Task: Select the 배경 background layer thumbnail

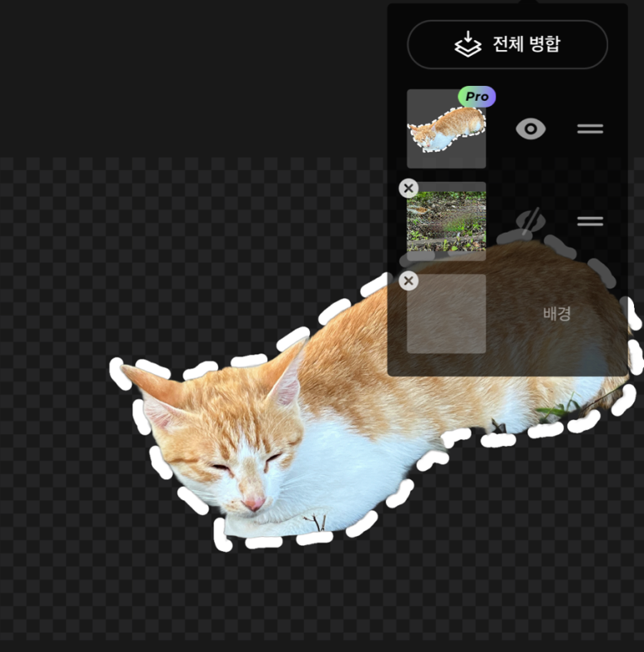Action: (x=447, y=314)
